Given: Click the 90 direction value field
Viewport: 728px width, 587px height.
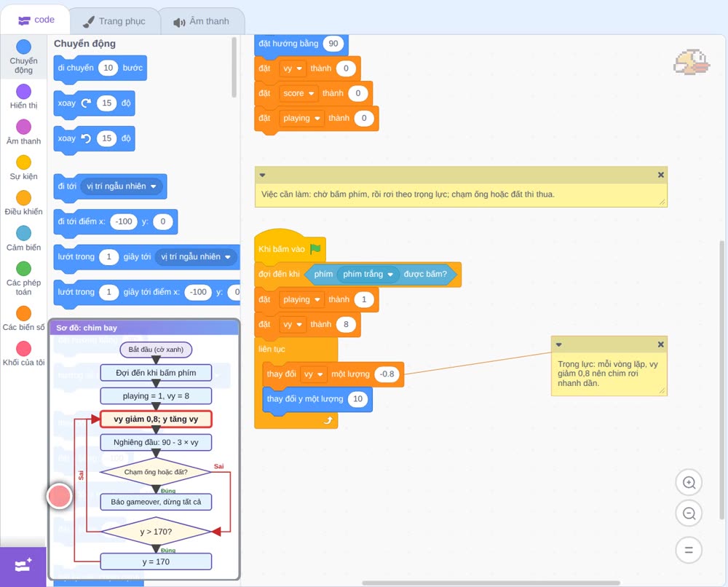Looking at the screenshot, I should (333, 44).
